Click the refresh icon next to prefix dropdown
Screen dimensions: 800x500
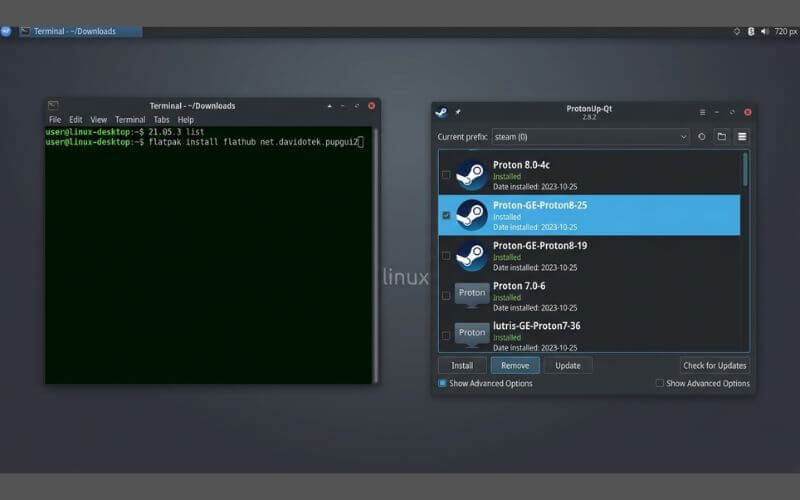point(702,137)
